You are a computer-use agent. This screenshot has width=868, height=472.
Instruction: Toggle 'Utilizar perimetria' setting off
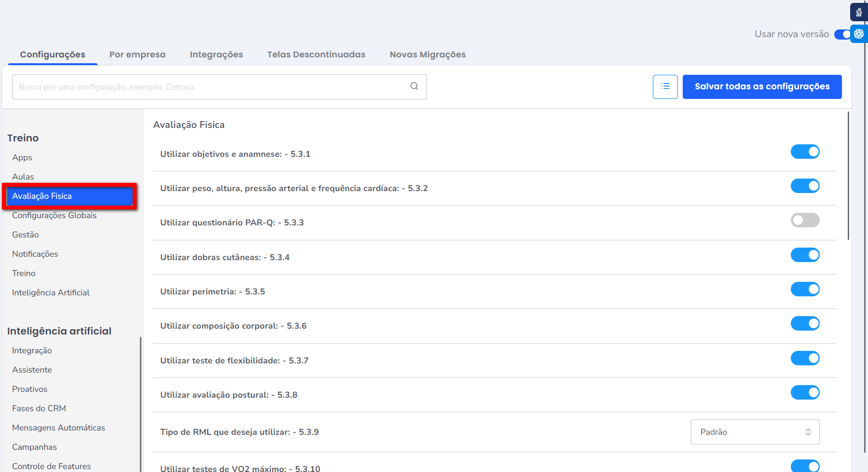(x=805, y=290)
